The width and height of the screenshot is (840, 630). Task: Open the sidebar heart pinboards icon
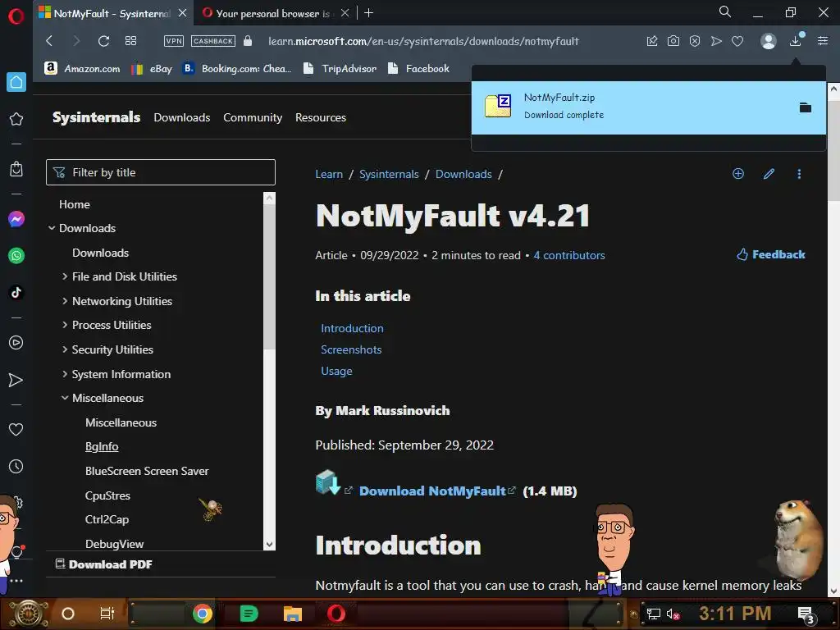coord(16,430)
